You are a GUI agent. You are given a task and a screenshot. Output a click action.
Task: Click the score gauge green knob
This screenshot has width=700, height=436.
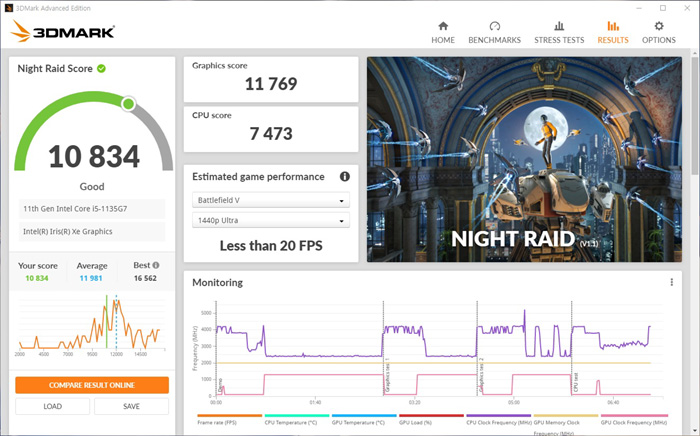click(x=128, y=104)
